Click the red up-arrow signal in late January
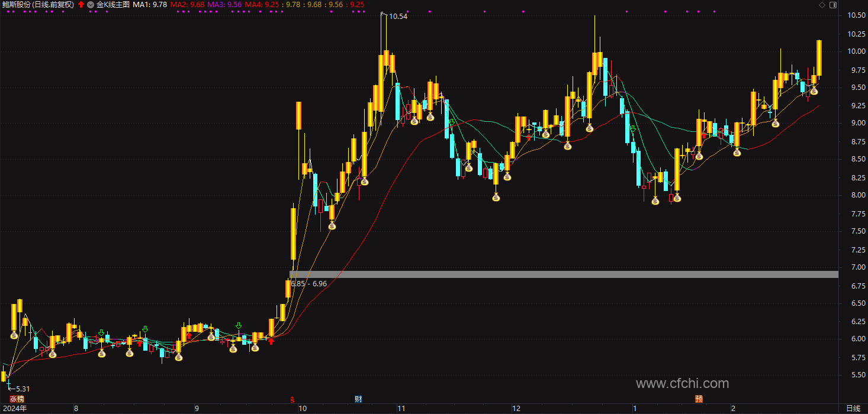Screen dimensions: 868x414 pyautogui.click(x=703, y=135)
